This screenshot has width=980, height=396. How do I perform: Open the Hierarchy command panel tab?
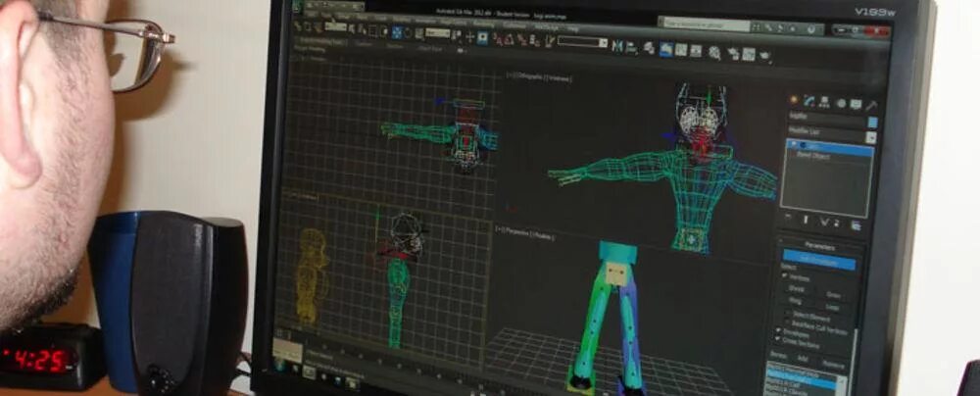coord(824,102)
